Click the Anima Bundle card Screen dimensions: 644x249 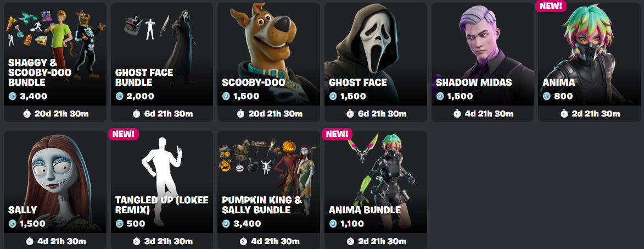coord(376,190)
